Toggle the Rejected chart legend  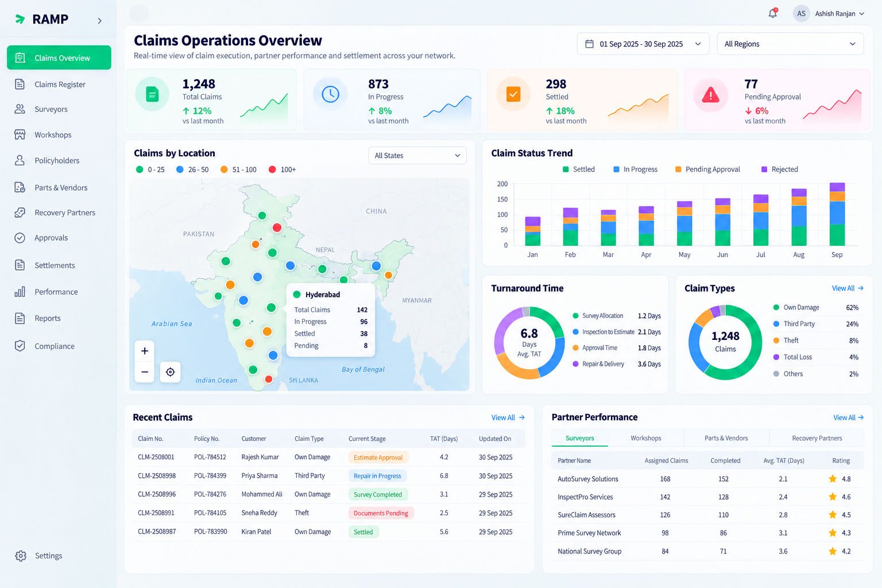[779, 169]
